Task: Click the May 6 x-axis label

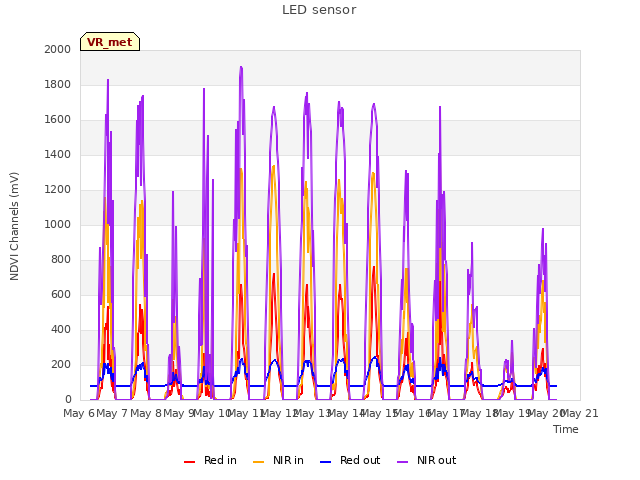Action: click(79, 413)
